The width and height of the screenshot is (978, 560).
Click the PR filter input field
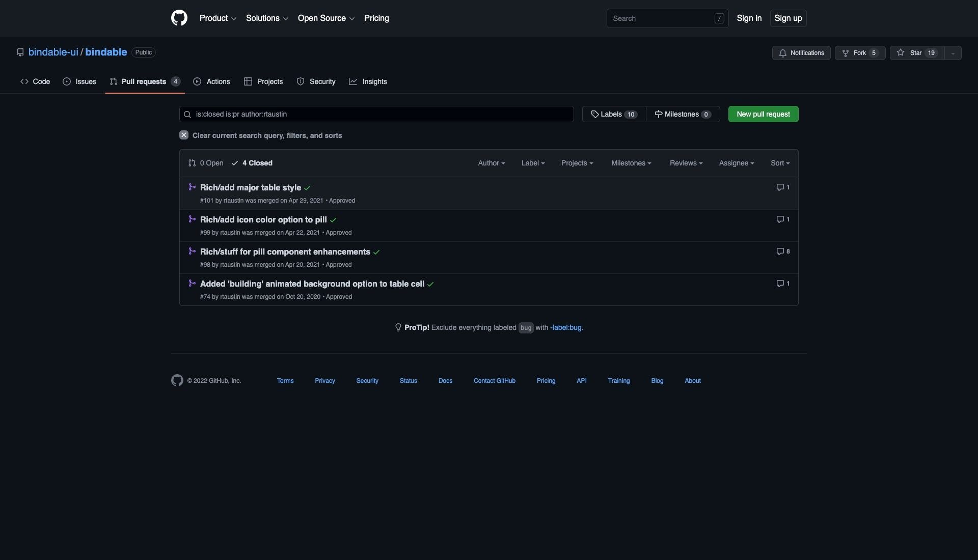coord(376,114)
